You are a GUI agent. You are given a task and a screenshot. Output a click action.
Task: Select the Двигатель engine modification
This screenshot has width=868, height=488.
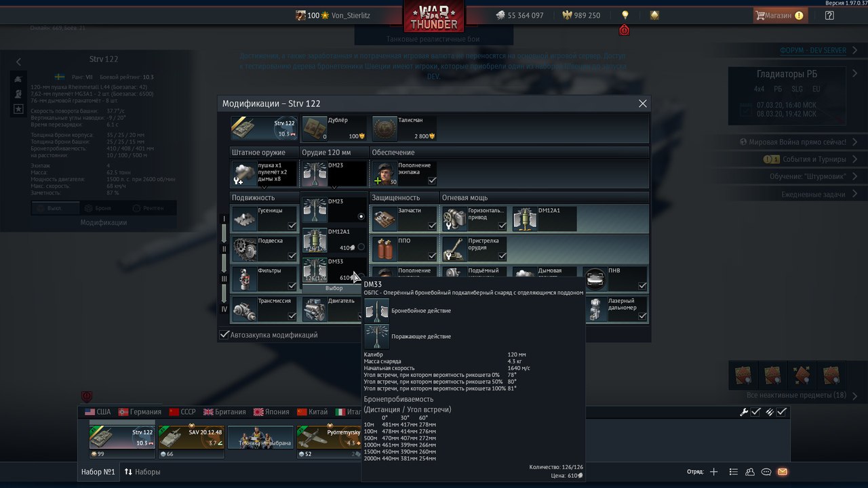tap(334, 308)
